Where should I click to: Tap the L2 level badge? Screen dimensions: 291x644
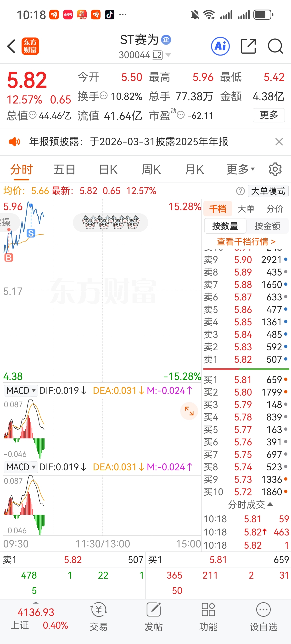[x=157, y=55]
